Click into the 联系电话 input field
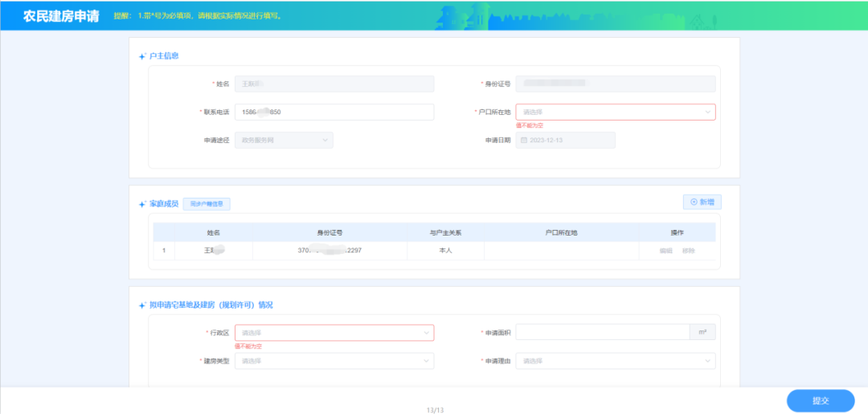 coord(334,113)
